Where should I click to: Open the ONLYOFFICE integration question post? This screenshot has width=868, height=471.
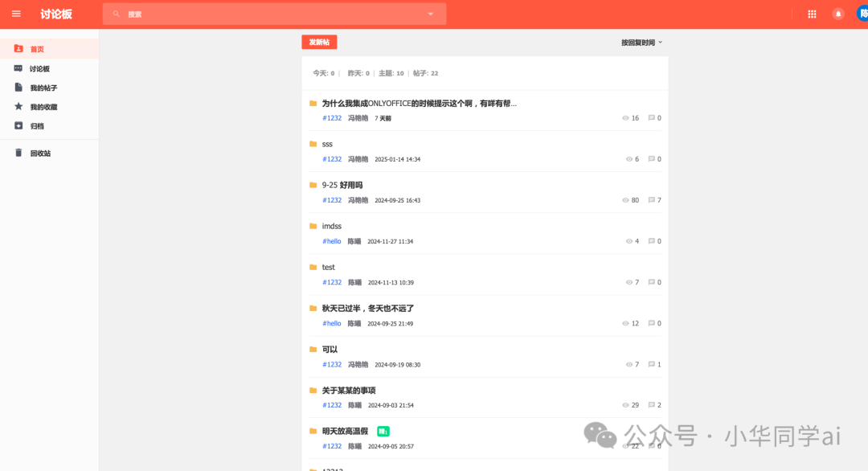pyautogui.click(x=419, y=104)
